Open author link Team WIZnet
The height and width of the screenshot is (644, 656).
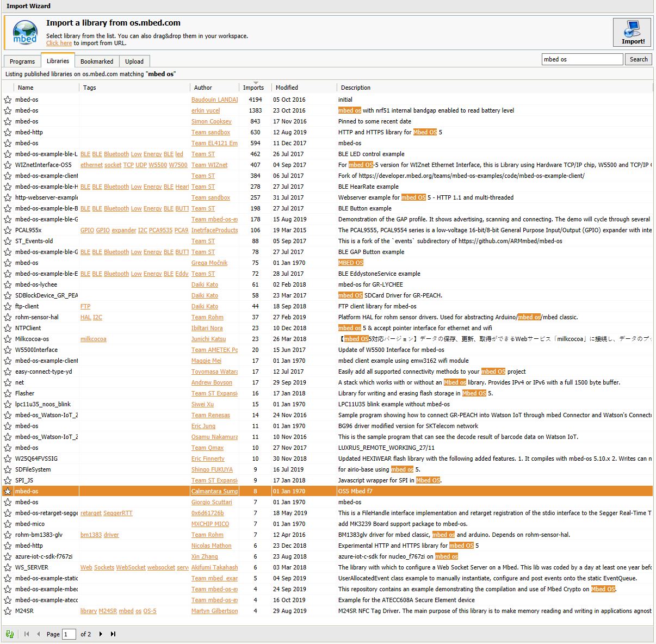point(209,165)
